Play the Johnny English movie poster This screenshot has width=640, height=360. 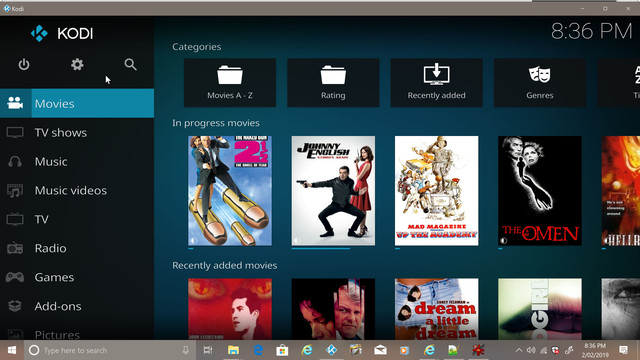[333, 191]
